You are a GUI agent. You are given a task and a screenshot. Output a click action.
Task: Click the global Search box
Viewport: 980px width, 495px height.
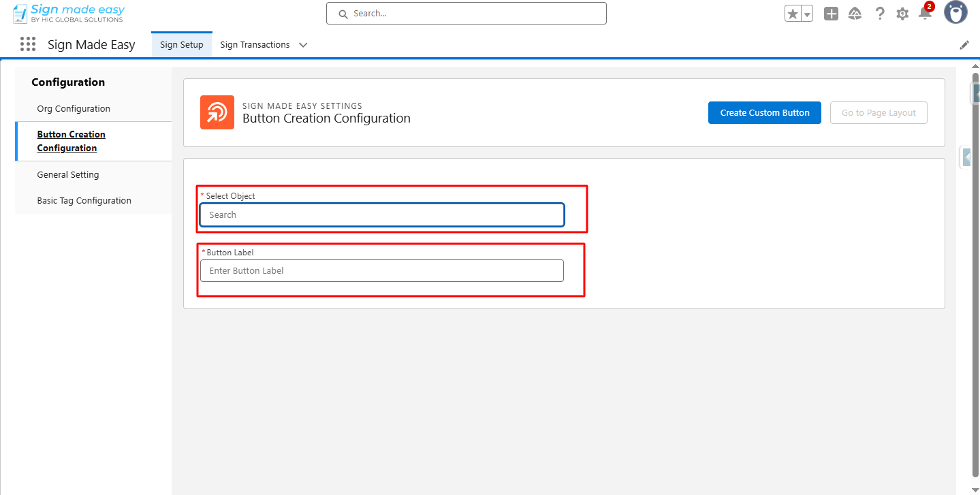tap(467, 14)
